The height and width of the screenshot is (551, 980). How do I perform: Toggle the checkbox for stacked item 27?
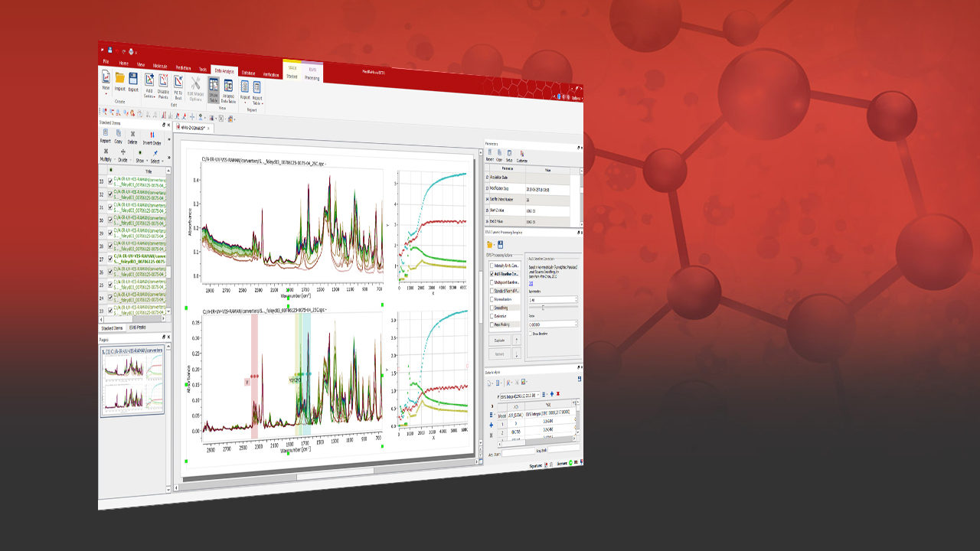[110, 259]
